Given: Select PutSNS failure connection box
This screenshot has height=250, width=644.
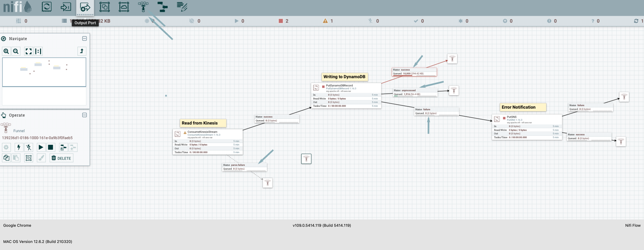Looking at the screenshot, I should pos(591,107).
